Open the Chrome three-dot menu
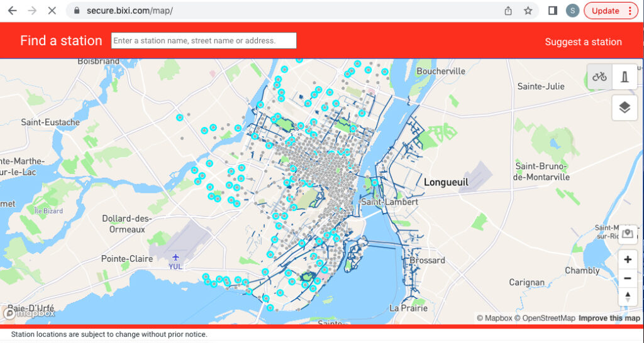The height and width of the screenshot is (343, 644). click(x=630, y=11)
